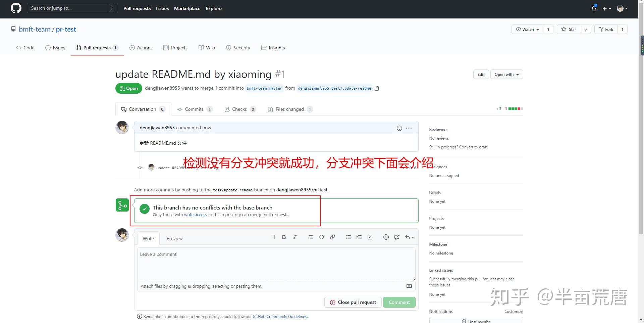Open the notifications bell
The width and height of the screenshot is (644, 323).
(x=594, y=8)
